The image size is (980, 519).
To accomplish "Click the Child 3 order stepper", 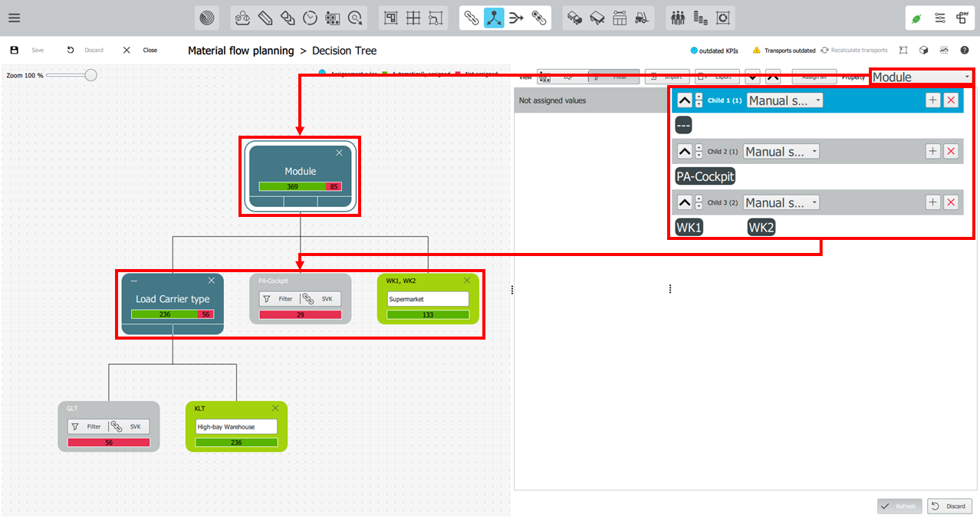I will click(699, 202).
